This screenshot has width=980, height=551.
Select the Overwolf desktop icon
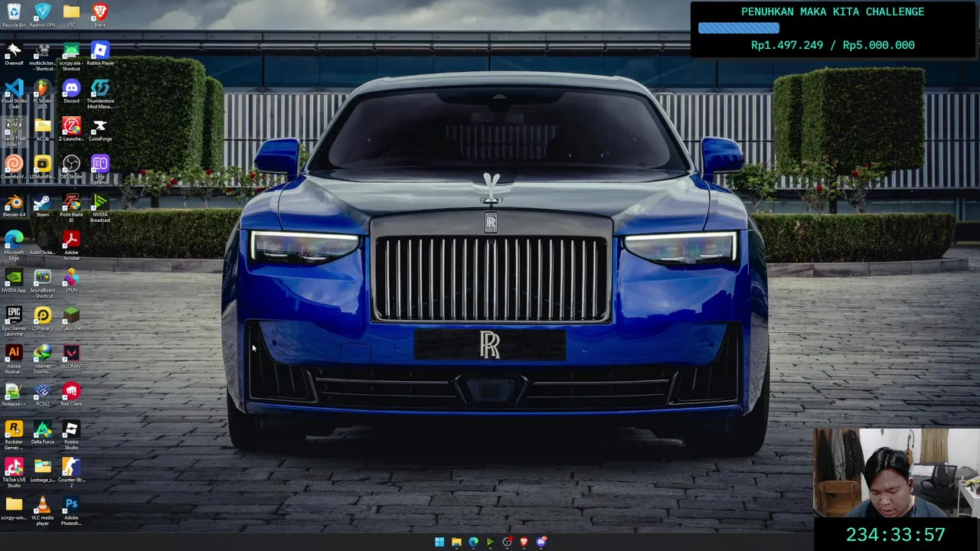point(14,54)
